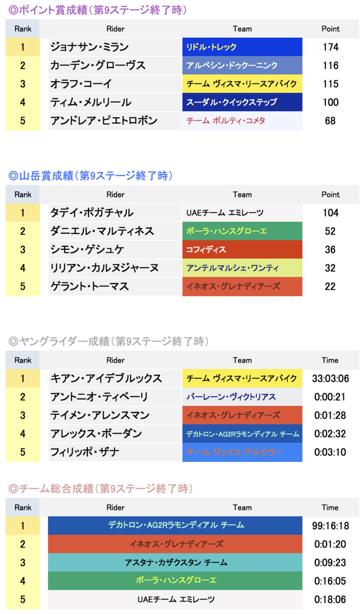Screen dimensions: 364x614
Task: Click the time value 33:03:06
Action: (331, 379)
